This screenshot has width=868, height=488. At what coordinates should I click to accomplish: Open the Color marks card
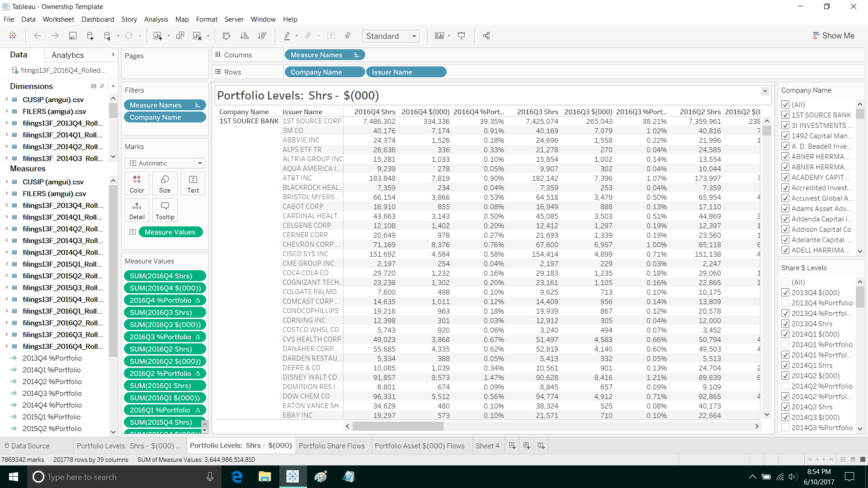tap(137, 183)
